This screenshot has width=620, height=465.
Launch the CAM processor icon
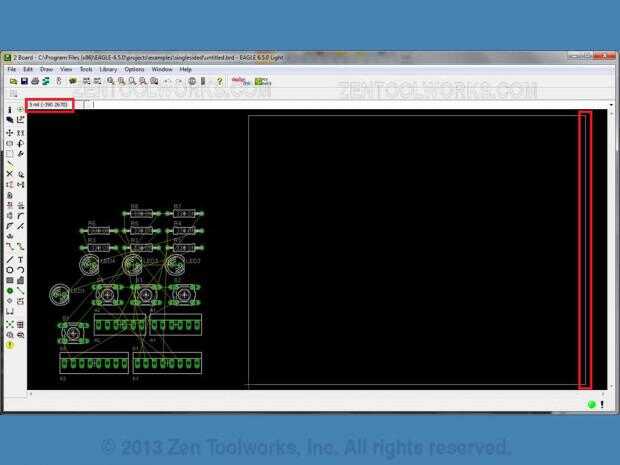[46, 81]
